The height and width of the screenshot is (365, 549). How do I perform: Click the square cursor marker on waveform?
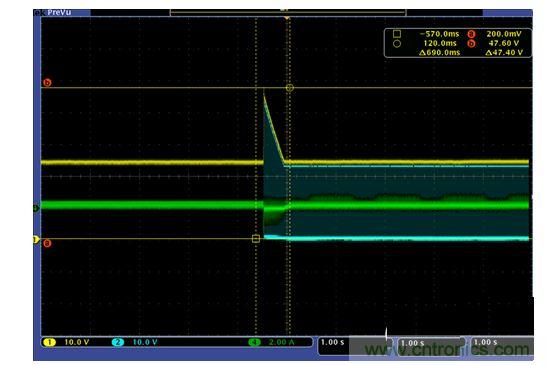coord(256,239)
